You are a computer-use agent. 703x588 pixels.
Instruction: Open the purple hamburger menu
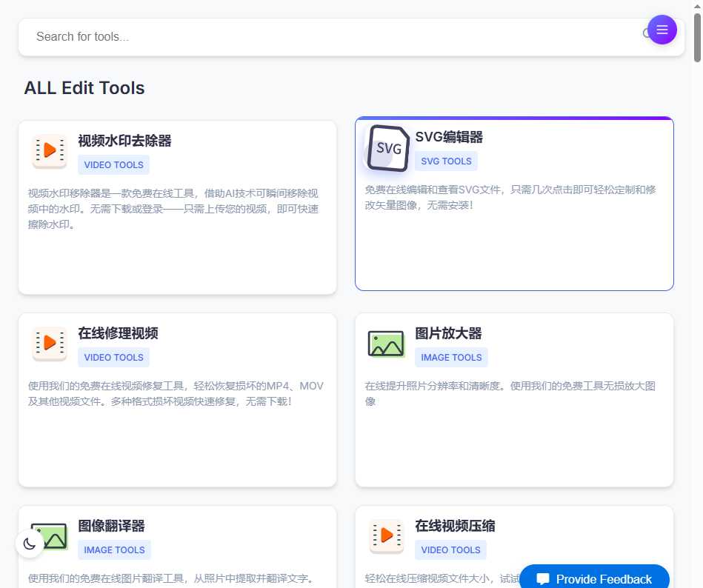(x=662, y=30)
